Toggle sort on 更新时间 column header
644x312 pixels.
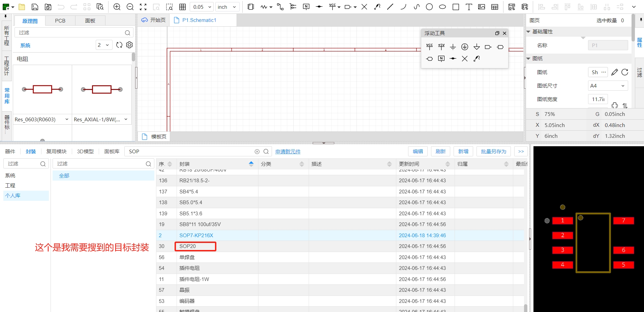coord(448,164)
